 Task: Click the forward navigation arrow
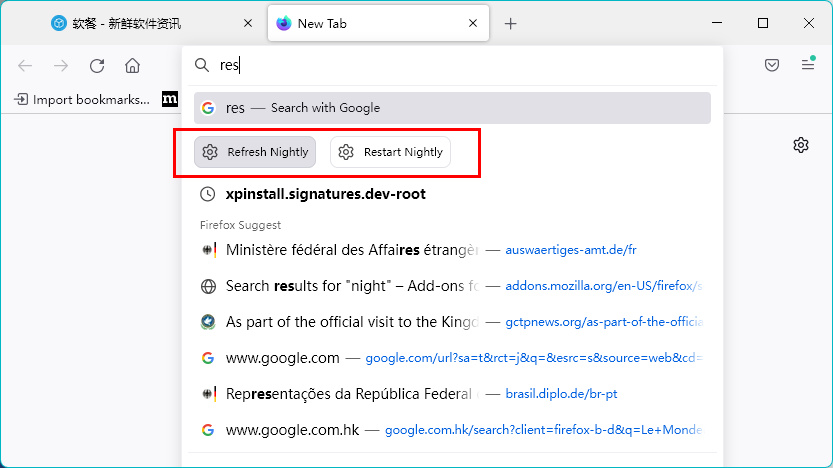click(61, 66)
